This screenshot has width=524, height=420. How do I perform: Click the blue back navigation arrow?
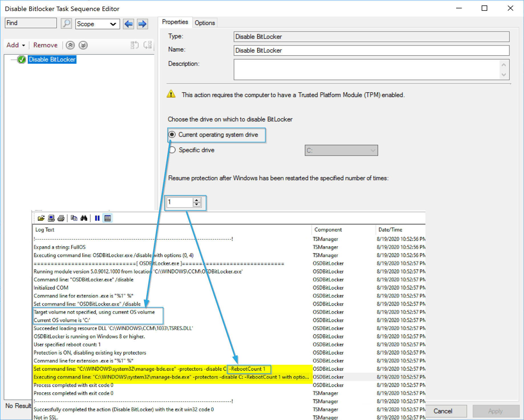[128, 24]
